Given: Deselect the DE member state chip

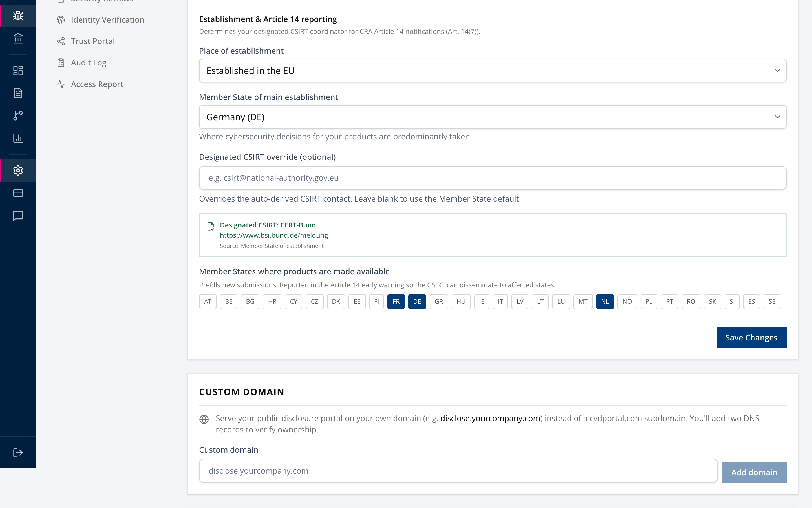Looking at the screenshot, I should point(417,301).
